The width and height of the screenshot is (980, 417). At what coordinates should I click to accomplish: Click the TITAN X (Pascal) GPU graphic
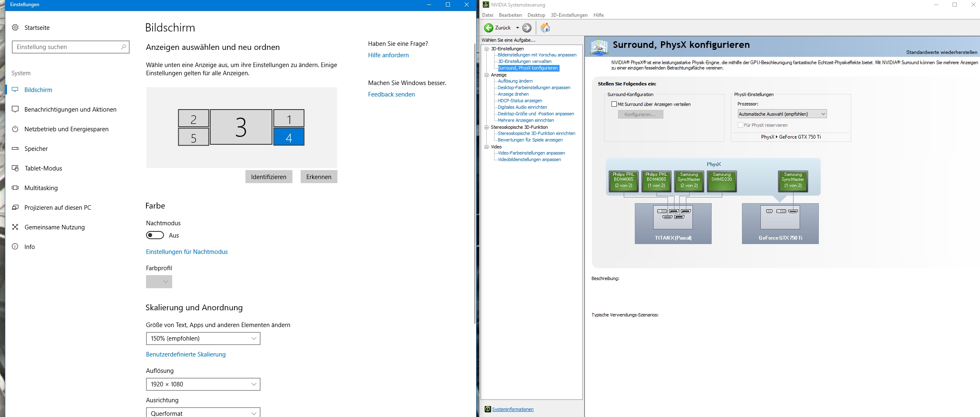pyautogui.click(x=673, y=224)
